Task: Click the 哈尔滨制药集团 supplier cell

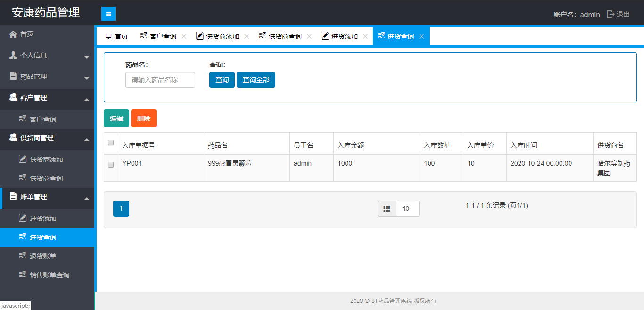Action: click(614, 168)
